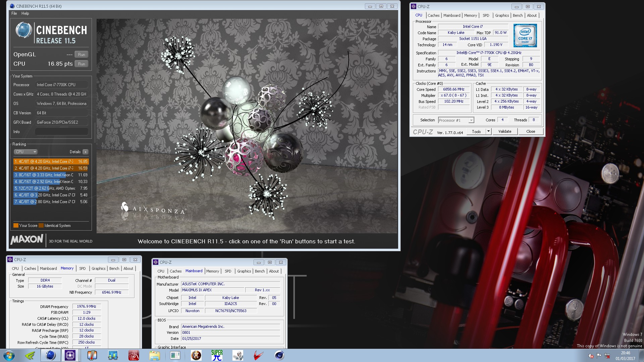Open the grey robot figure taskbar icon
Viewport: 644px width, 362px height.
coord(238,355)
